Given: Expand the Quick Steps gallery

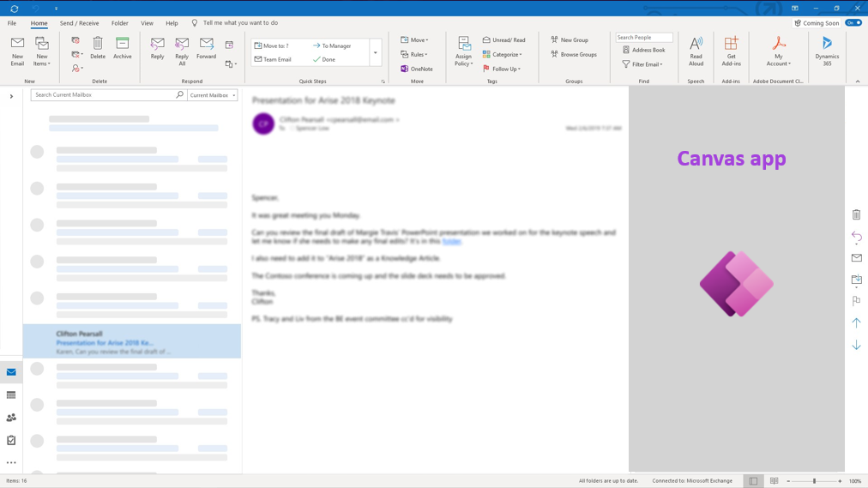Looking at the screenshot, I should [376, 52].
